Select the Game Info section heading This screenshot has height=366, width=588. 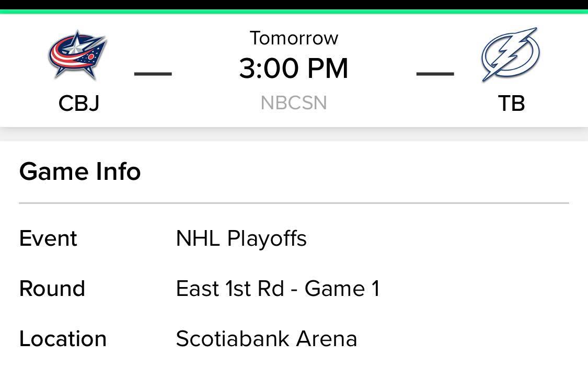click(x=80, y=171)
